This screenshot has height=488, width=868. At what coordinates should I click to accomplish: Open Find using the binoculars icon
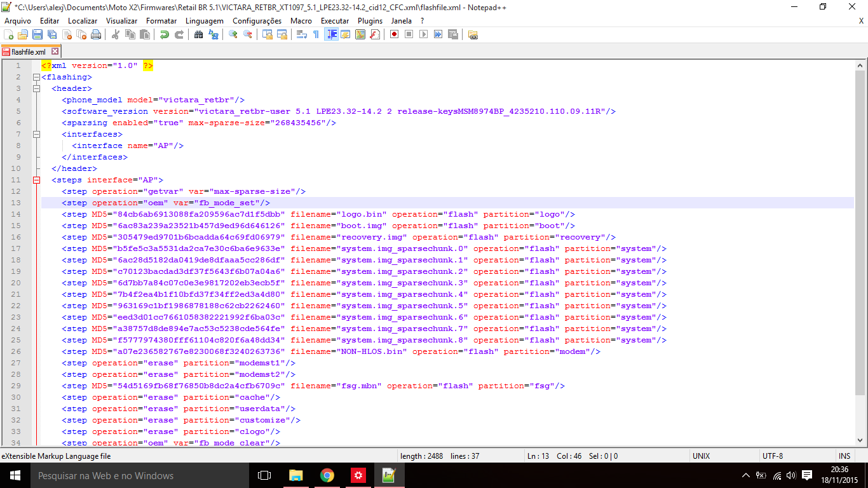(x=199, y=34)
